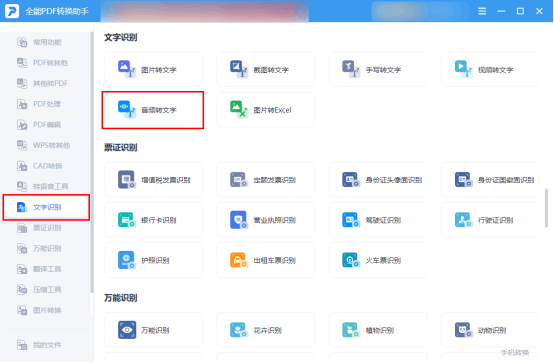Start 增值税发票识别 VAT invoice recognition
Screen dimensions: 554x363
click(153, 180)
